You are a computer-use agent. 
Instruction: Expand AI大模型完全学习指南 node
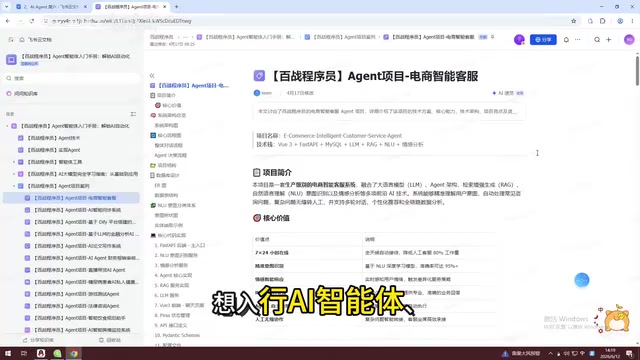click(x=14, y=174)
